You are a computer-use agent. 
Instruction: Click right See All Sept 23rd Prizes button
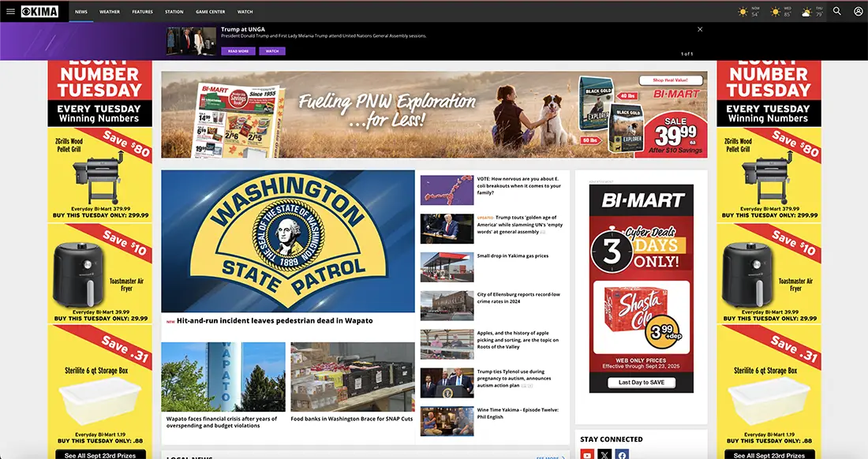(x=769, y=455)
